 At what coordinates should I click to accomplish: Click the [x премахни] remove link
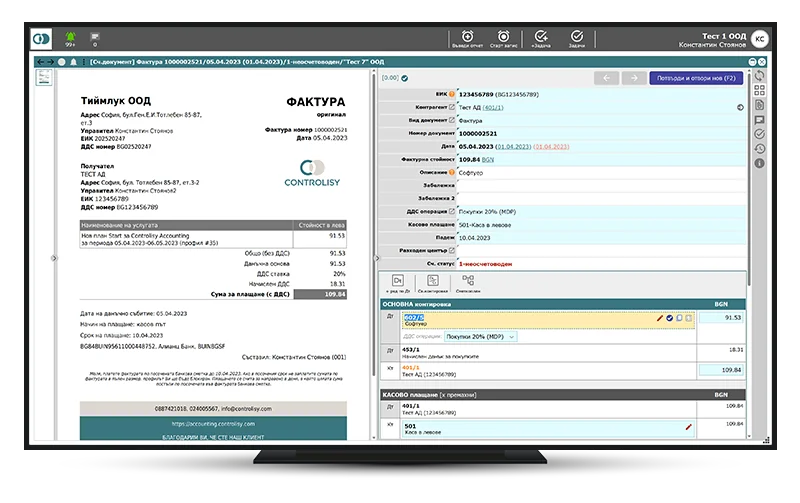[458, 395]
